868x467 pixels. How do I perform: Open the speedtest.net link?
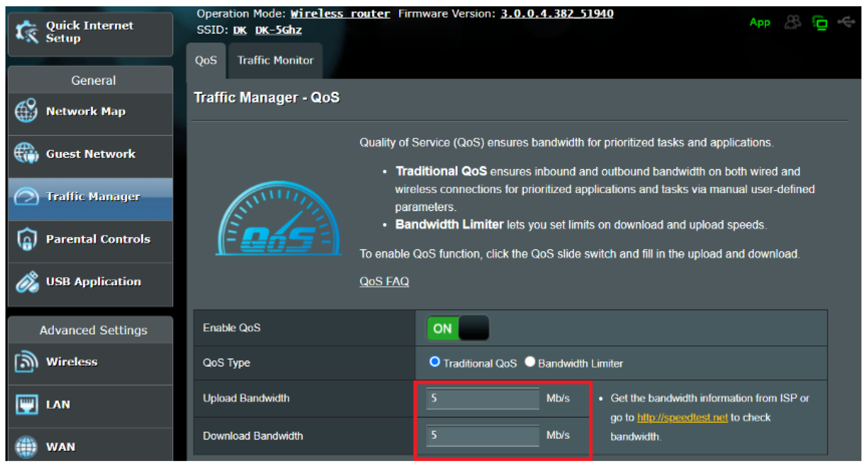point(682,418)
